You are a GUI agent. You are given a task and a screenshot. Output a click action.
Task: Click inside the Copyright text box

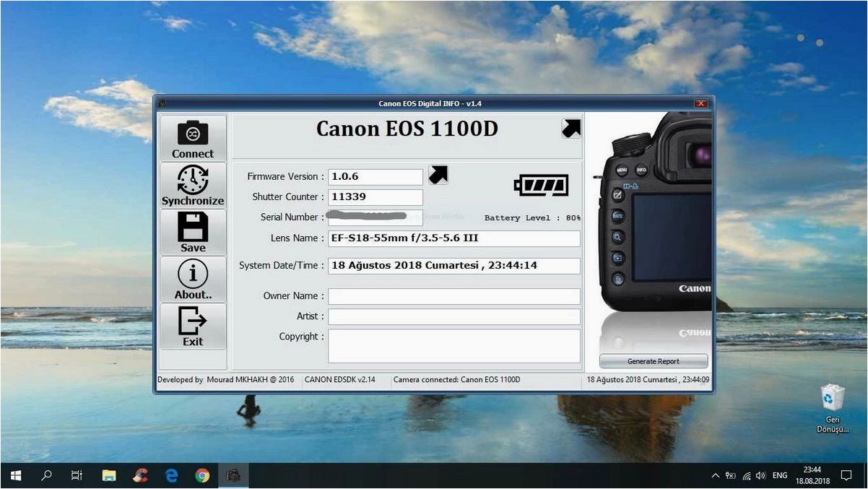(x=454, y=346)
